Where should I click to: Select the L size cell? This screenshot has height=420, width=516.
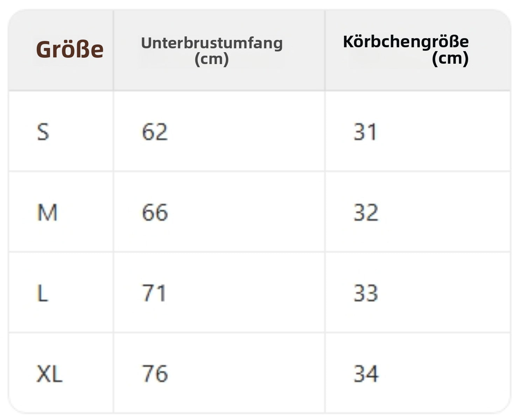pyautogui.click(x=42, y=293)
